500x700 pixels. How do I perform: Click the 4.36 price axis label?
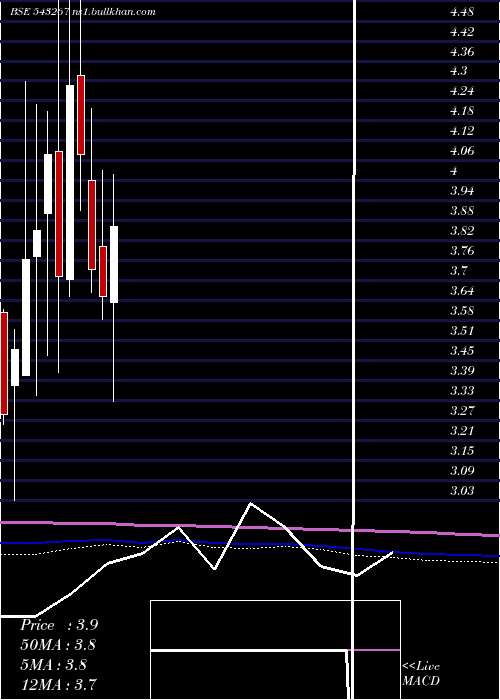462,52
